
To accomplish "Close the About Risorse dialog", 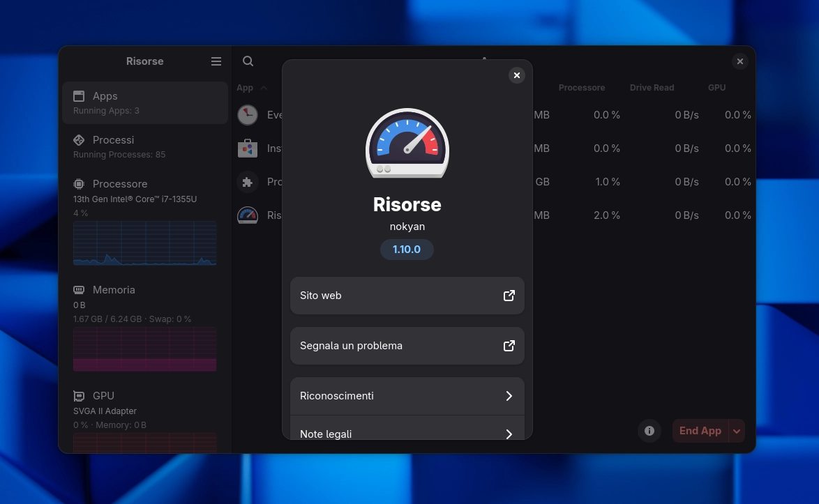I will 517,75.
